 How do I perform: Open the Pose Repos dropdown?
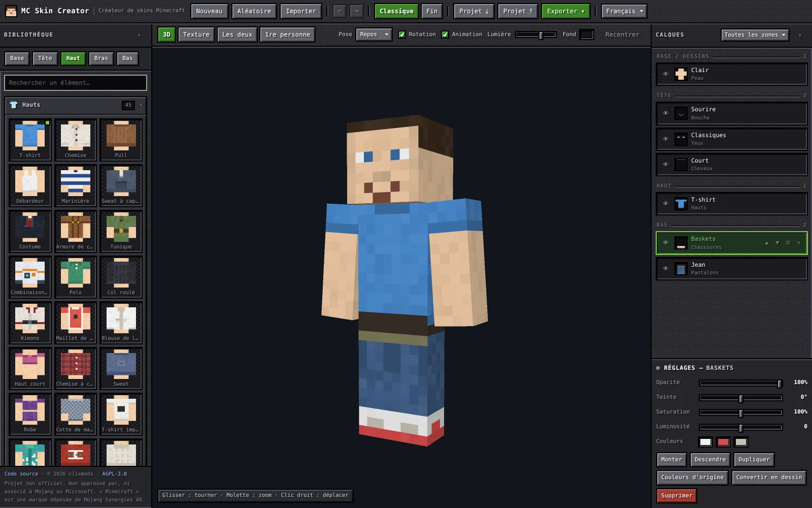click(374, 35)
